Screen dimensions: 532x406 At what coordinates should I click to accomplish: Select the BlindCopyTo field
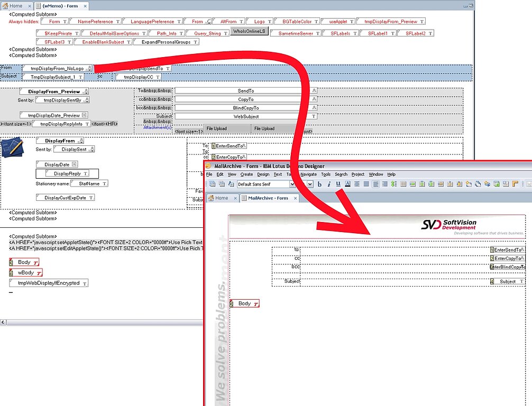coord(246,108)
